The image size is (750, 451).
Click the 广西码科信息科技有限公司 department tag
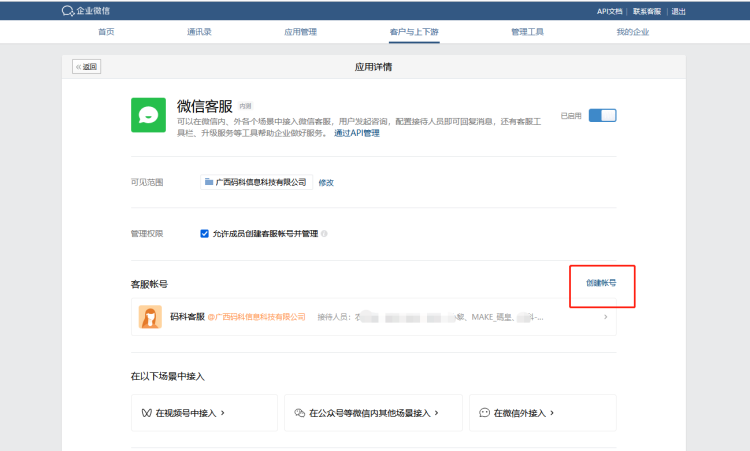click(x=256, y=182)
